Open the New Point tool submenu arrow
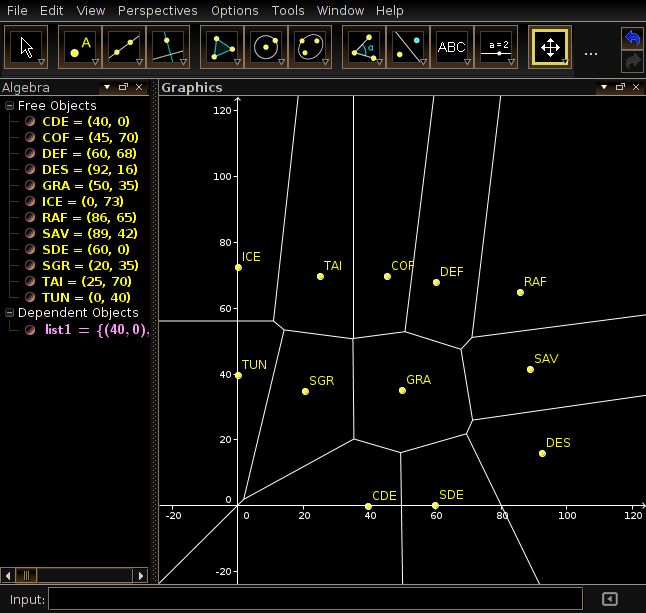The height and width of the screenshot is (613, 646). click(95, 62)
